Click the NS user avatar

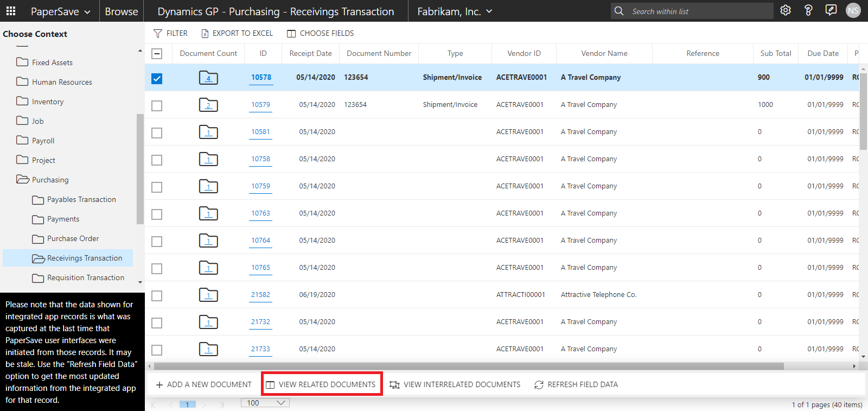coord(853,11)
